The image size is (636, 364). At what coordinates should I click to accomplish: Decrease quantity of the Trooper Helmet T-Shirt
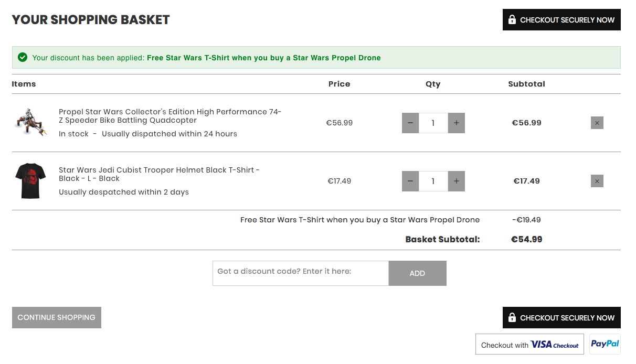point(410,181)
